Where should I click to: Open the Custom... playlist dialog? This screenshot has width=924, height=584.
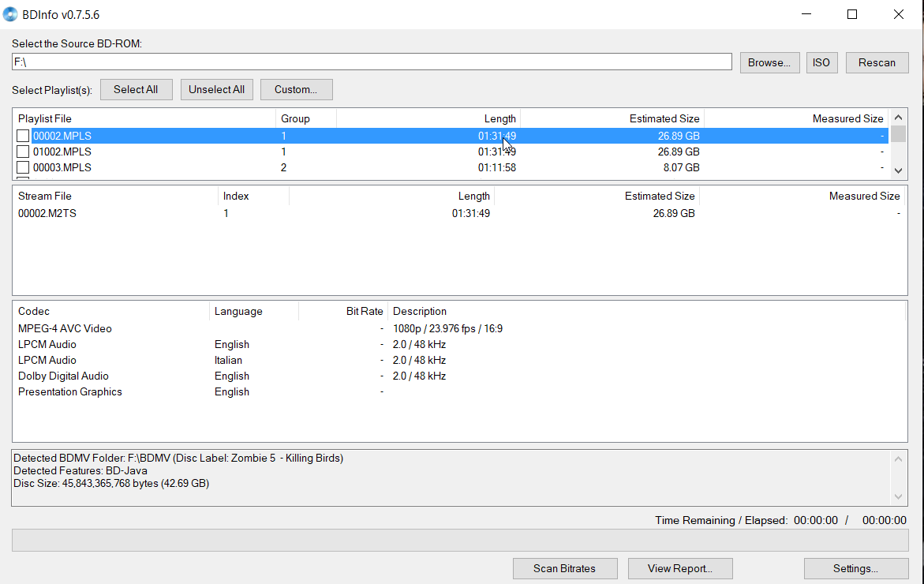pos(297,90)
